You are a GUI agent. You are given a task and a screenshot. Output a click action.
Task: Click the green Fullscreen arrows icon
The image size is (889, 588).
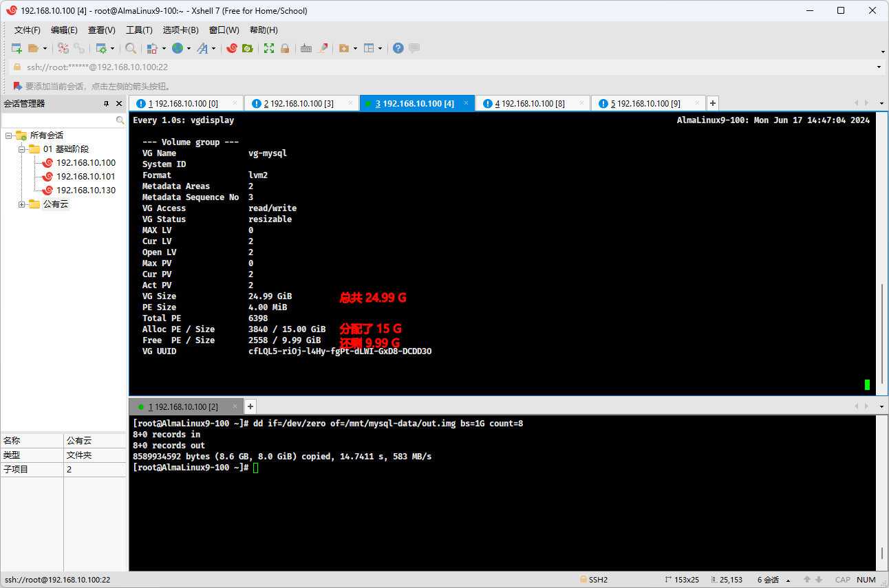click(x=269, y=48)
